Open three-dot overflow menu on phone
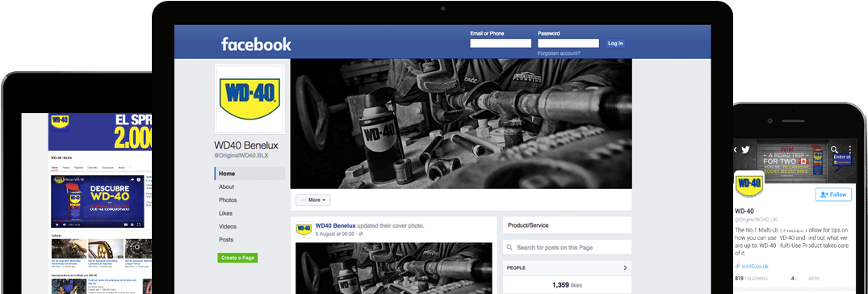The width and height of the screenshot is (868, 294). pyautogui.click(x=851, y=149)
